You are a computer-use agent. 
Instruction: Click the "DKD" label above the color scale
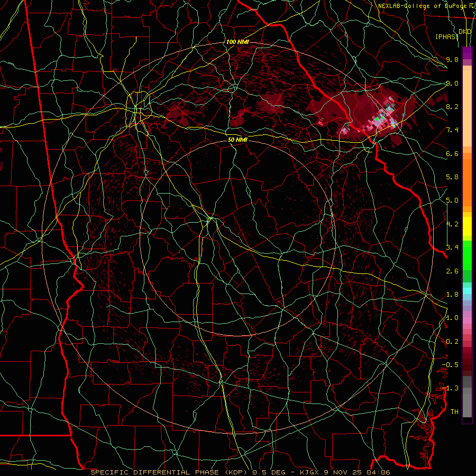coord(465,32)
